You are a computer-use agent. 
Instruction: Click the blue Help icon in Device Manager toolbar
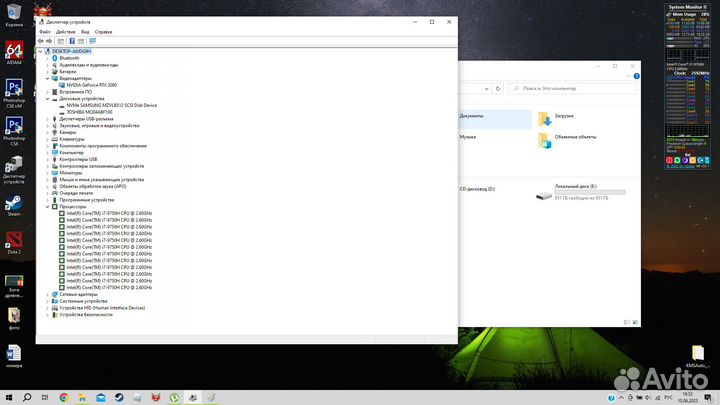coord(72,41)
